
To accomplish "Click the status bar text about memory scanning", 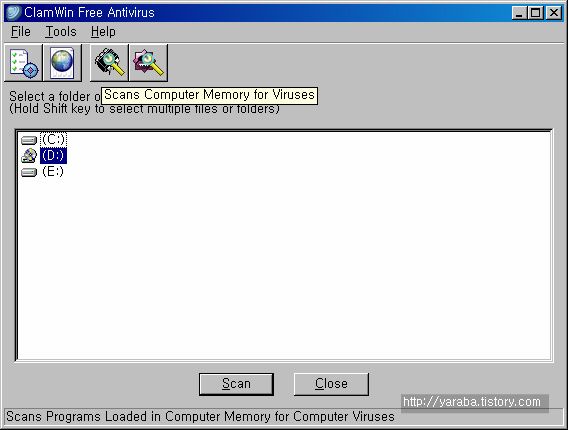I will coord(200,417).
